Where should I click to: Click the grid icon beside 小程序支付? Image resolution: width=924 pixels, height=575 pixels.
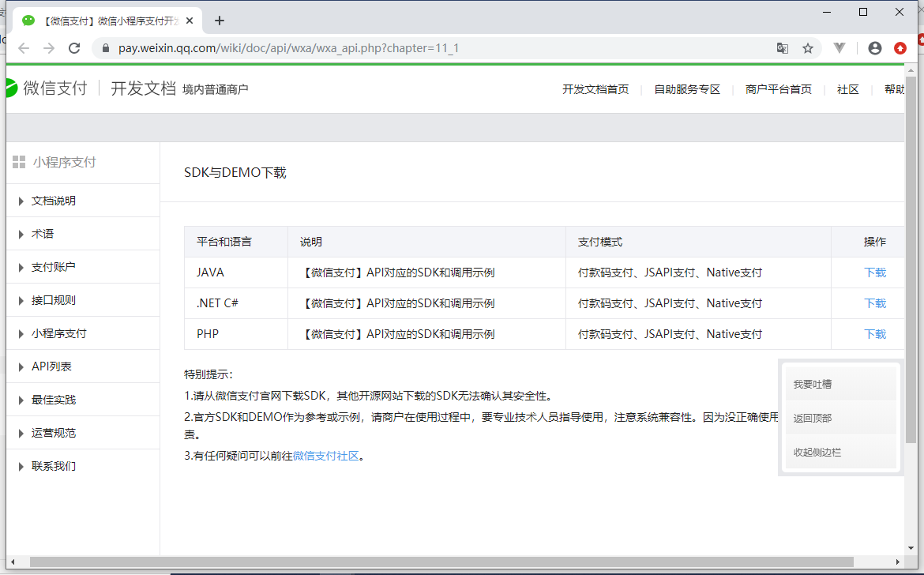19,162
